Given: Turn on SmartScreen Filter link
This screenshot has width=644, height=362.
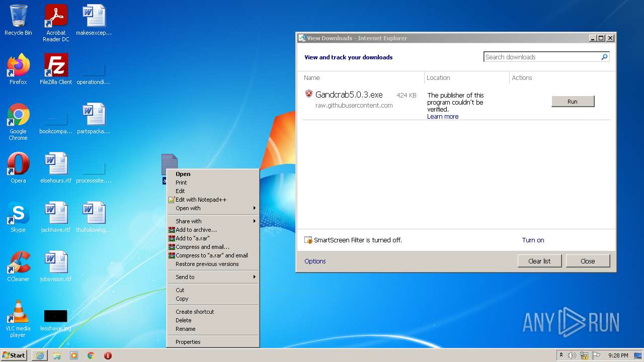Looking at the screenshot, I should [x=533, y=240].
